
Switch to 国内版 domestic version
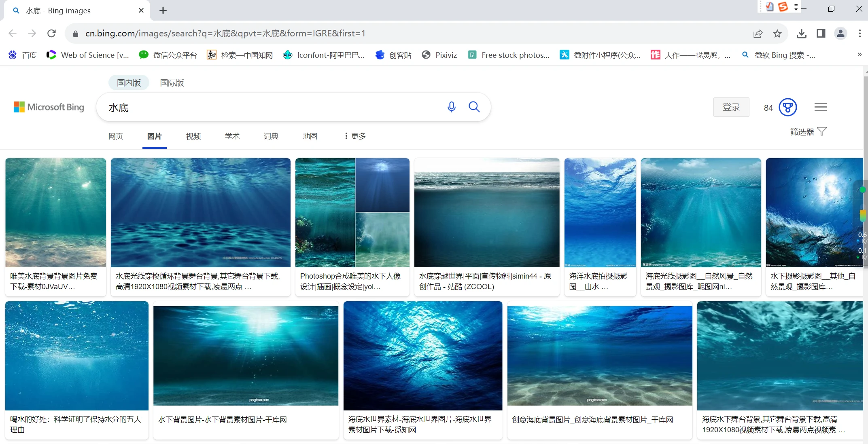tap(129, 83)
